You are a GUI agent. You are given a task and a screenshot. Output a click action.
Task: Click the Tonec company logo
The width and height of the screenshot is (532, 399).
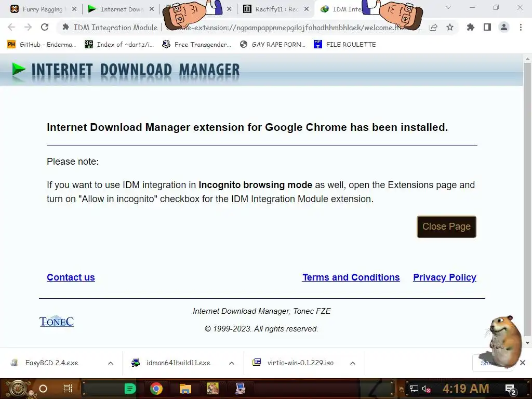(x=57, y=321)
